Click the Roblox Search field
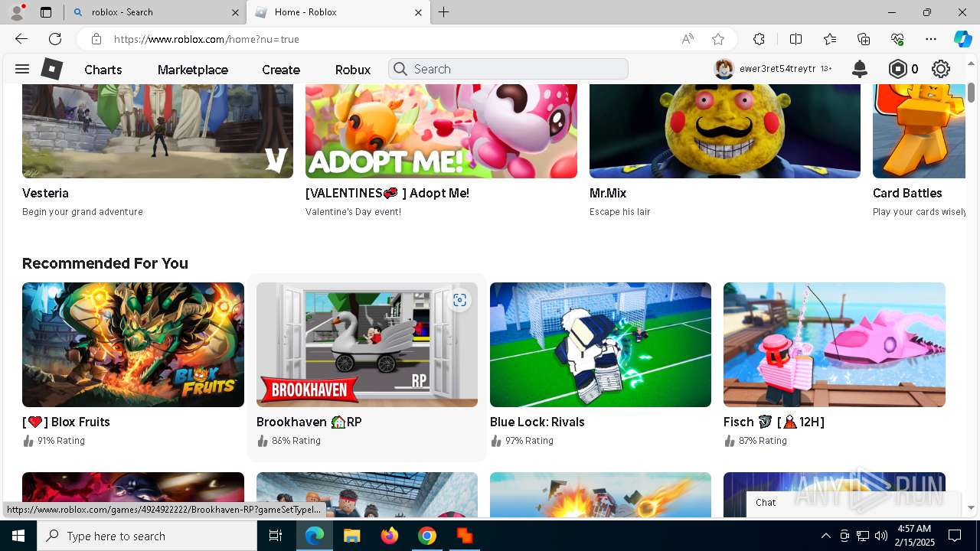 [508, 69]
